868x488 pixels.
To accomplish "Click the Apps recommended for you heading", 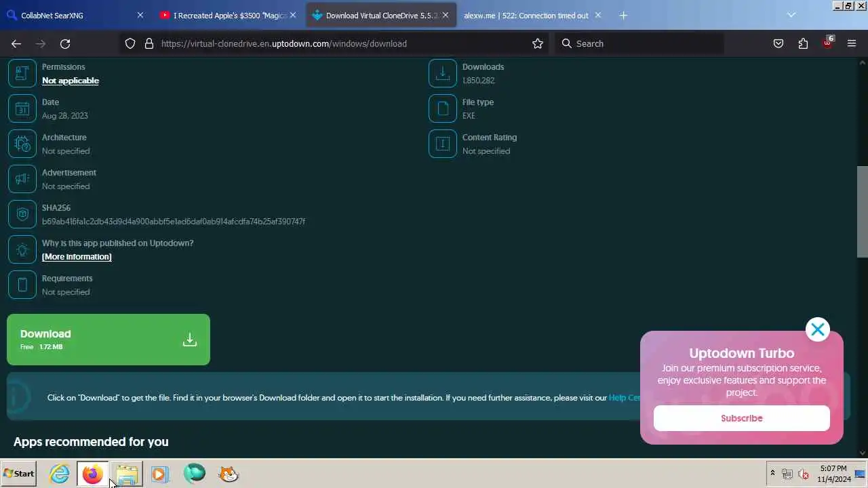I will coord(91,442).
